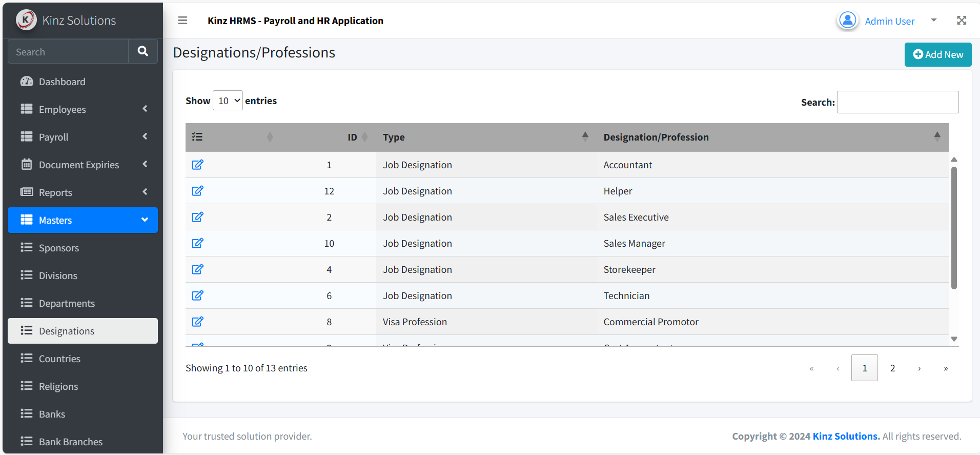Click the list icon in table header
980x455 pixels.
pyautogui.click(x=197, y=137)
